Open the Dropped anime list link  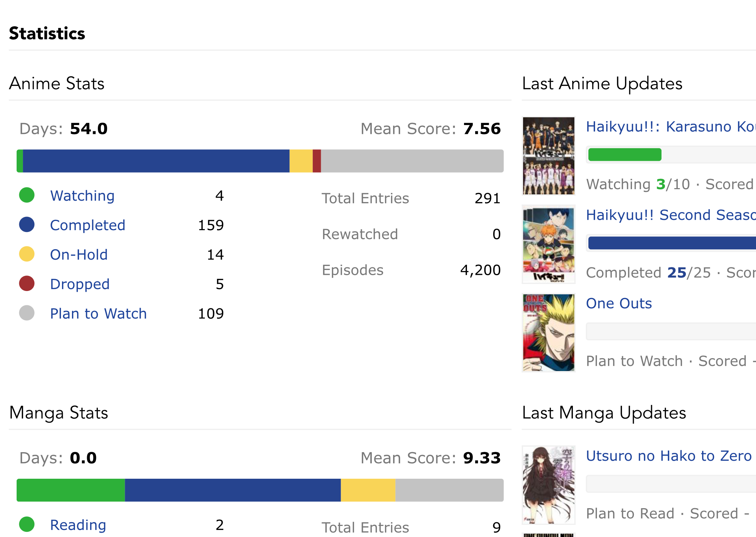click(80, 284)
